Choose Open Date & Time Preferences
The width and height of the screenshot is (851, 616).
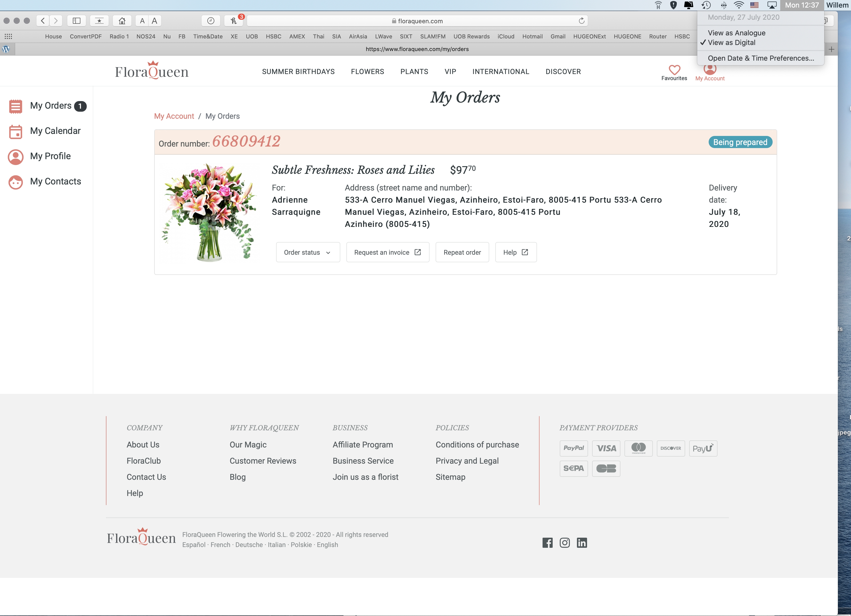click(760, 58)
